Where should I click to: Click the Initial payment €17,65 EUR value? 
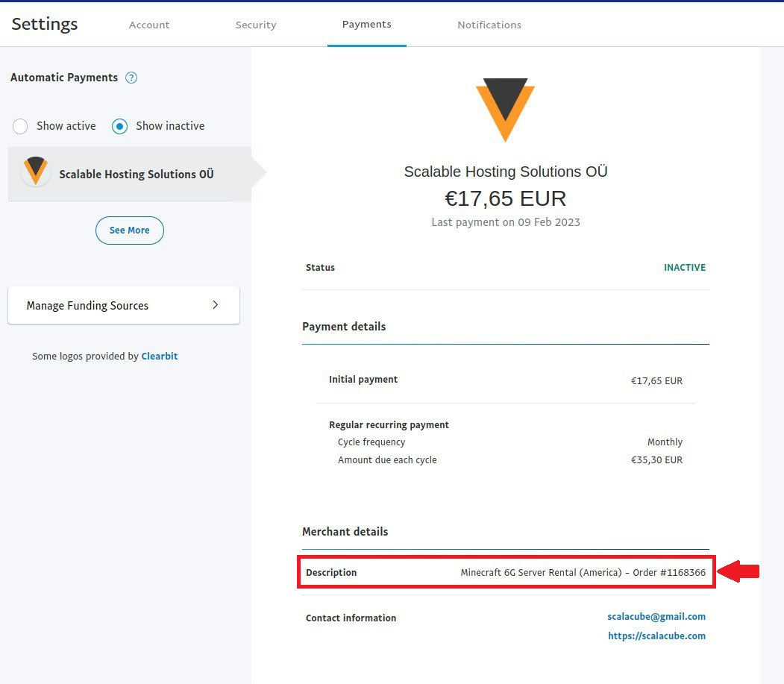coord(656,380)
